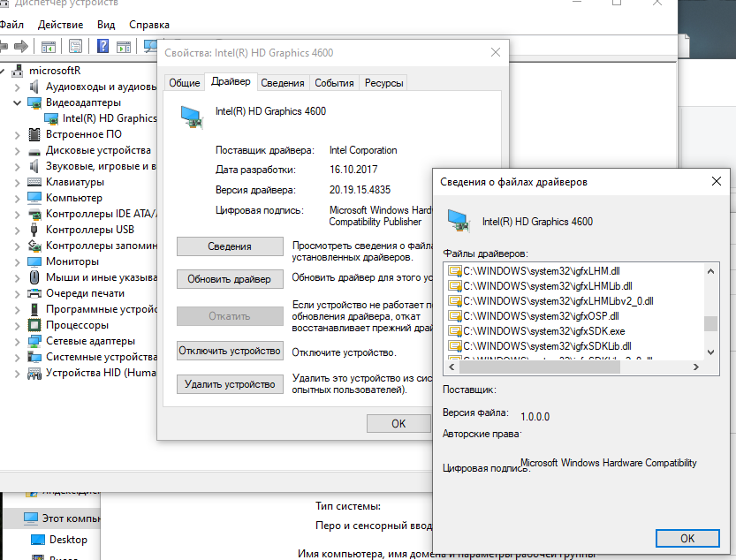Click OK in the driver file details dialog

(687, 539)
